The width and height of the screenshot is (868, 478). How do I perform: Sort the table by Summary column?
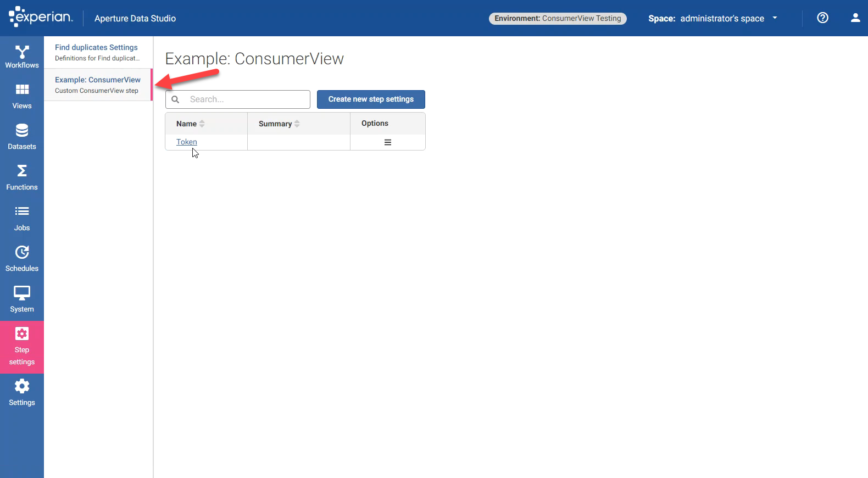pyautogui.click(x=279, y=124)
